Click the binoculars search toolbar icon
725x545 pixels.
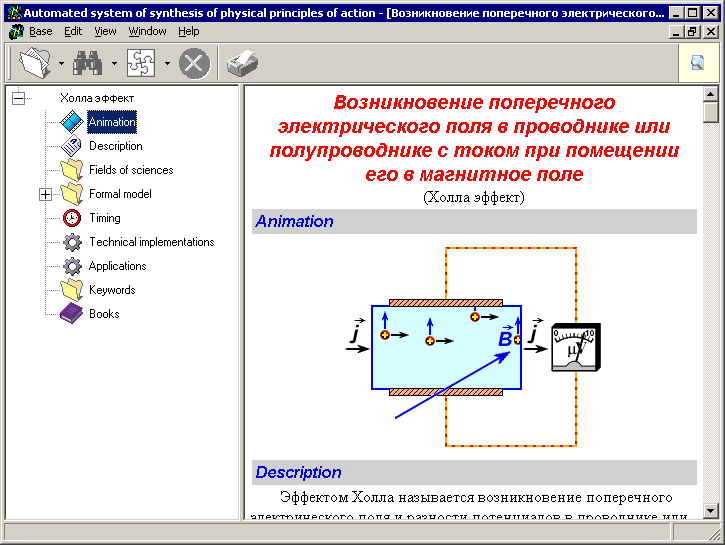tap(88, 64)
